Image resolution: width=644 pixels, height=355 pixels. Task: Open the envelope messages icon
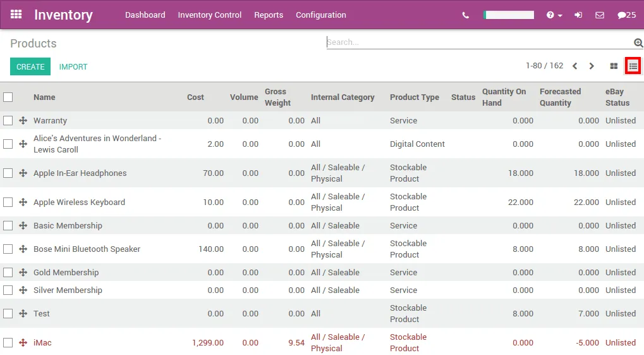tap(600, 15)
